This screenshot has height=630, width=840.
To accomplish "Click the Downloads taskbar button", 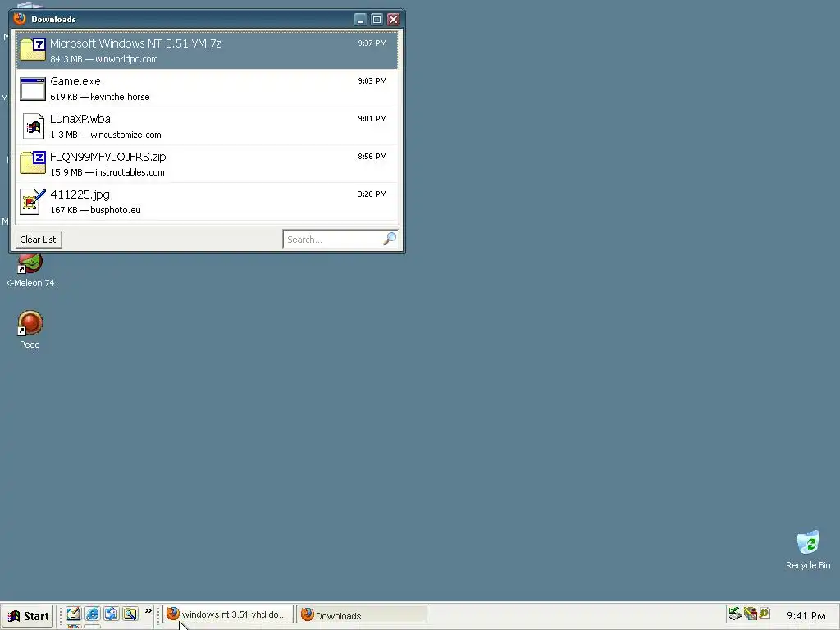I will [x=362, y=615].
